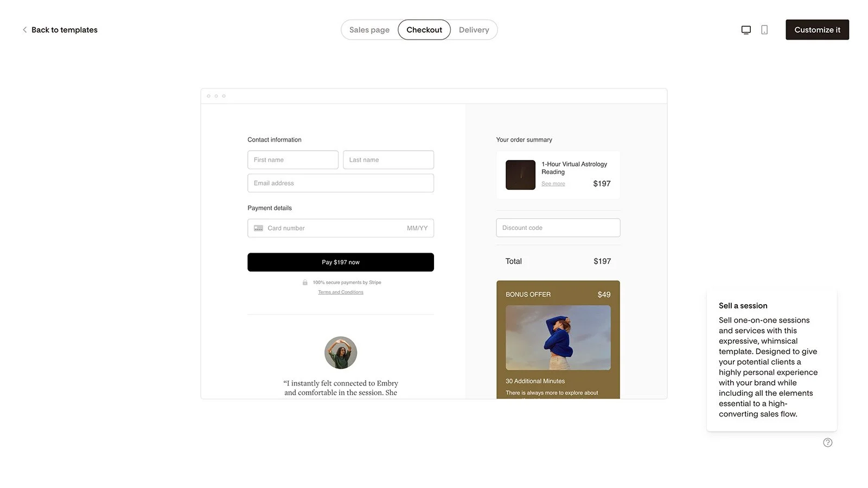Select the Checkout tab
Screen dimensions: 868x488
(424, 30)
